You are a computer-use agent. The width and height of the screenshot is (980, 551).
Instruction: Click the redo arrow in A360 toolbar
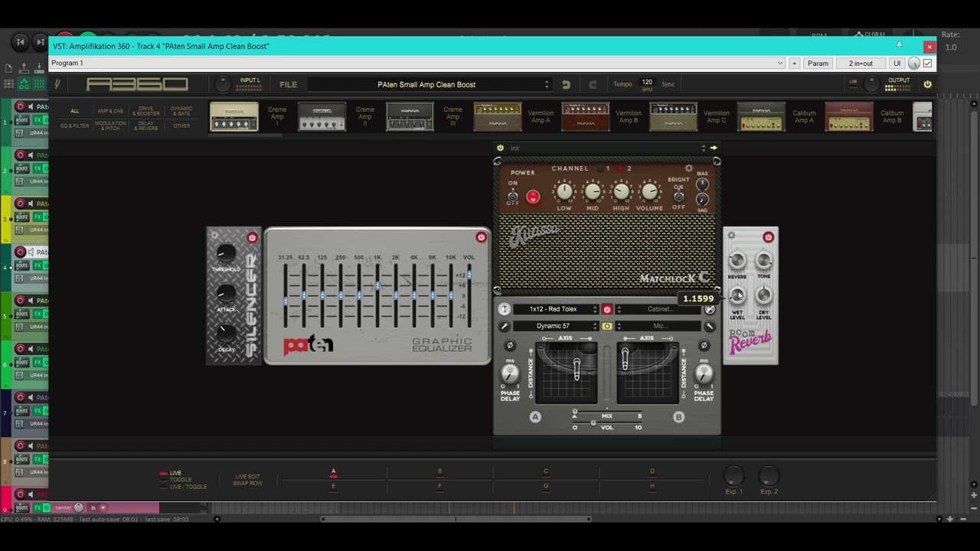pos(593,84)
